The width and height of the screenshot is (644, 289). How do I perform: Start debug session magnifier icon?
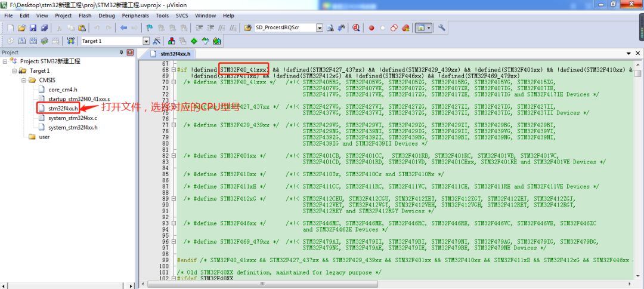pos(356,28)
